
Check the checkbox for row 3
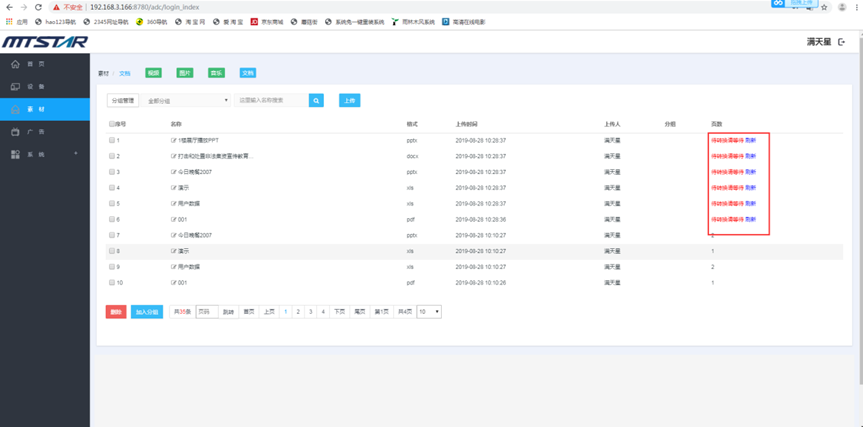pyautogui.click(x=112, y=172)
